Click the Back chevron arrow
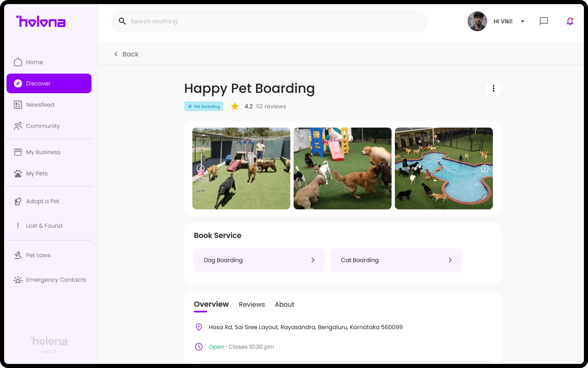The image size is (588, 368). click(x=116, y=54)
